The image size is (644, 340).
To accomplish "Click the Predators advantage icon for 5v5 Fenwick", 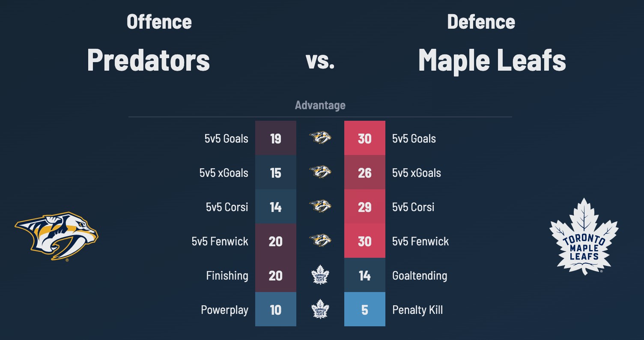I will click(320, 241).
